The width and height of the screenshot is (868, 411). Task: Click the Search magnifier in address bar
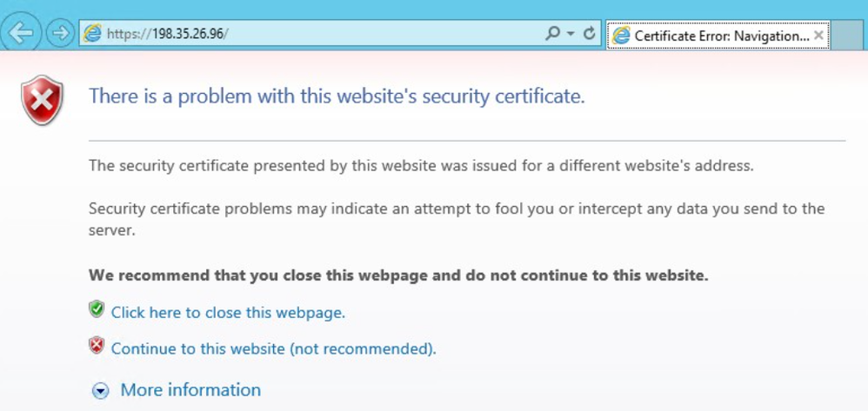[552, 34]
